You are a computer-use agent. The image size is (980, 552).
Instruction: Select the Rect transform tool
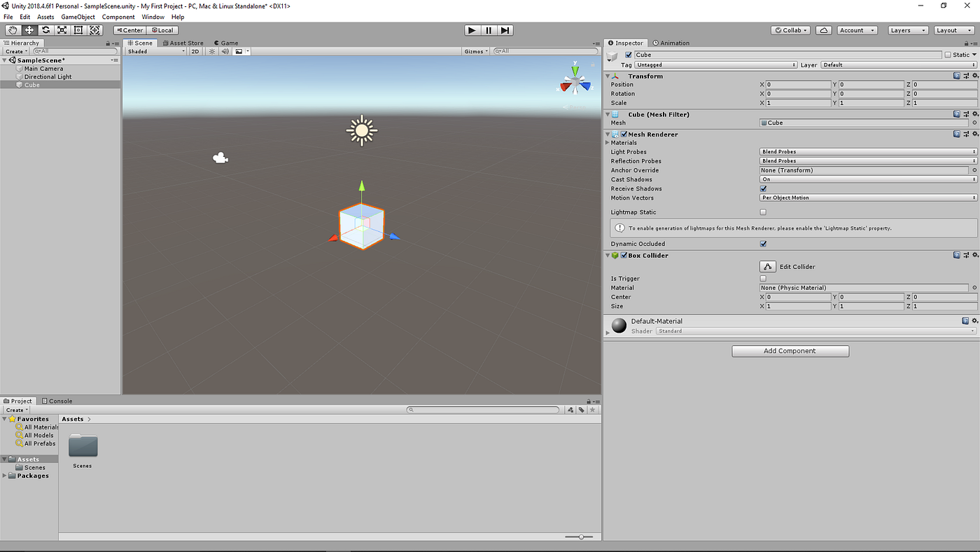coord(78,29)
